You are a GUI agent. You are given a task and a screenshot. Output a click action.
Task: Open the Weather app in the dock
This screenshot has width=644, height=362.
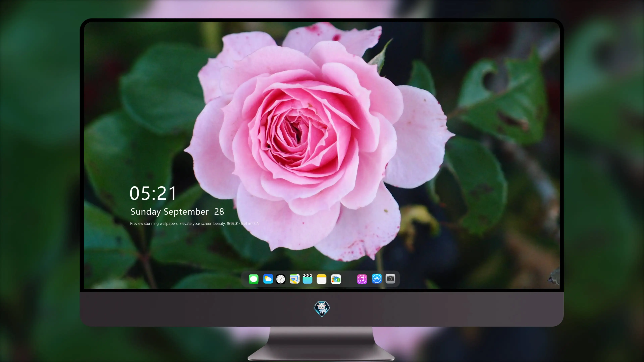pos(268,279)
